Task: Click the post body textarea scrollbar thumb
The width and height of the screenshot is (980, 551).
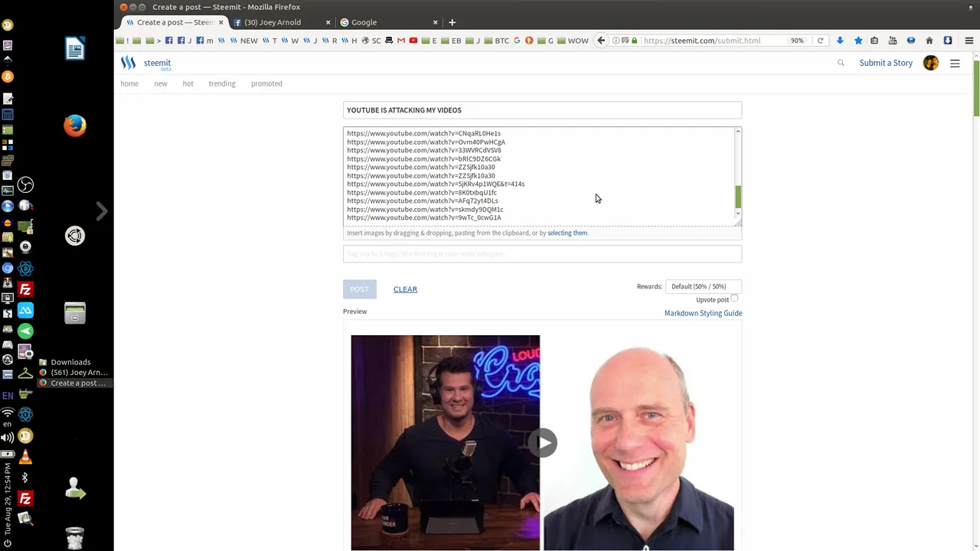Action: [738, 197]
